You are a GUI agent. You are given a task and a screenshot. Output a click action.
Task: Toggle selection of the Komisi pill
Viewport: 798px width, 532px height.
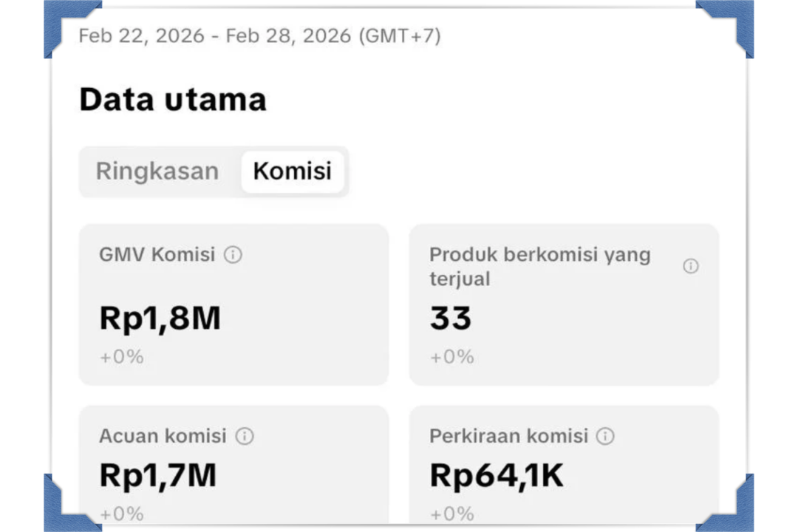(293, 171)
